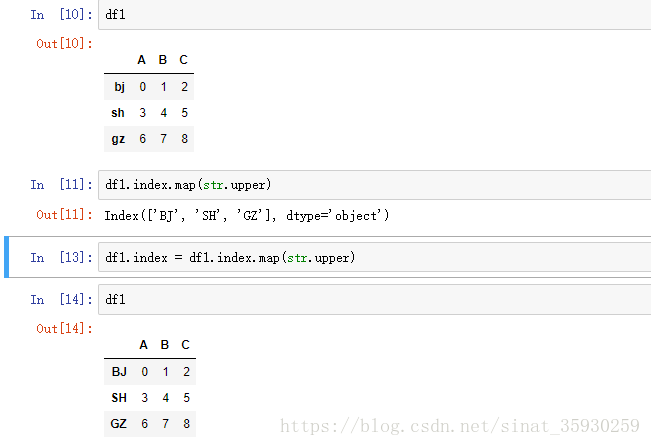Click the uppercase GZ row label
This screenshot has height=446, width=651.
[119, 424]
